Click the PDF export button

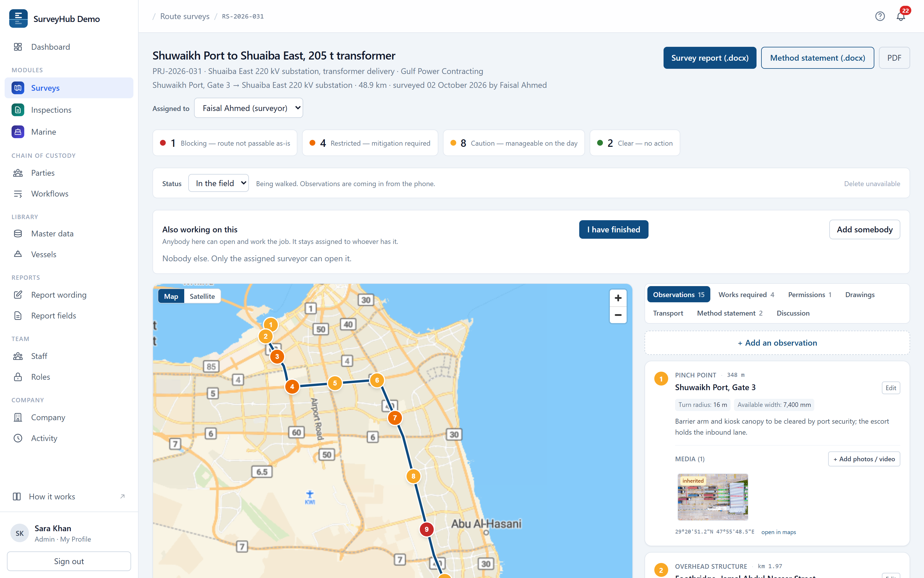[894, 58]
